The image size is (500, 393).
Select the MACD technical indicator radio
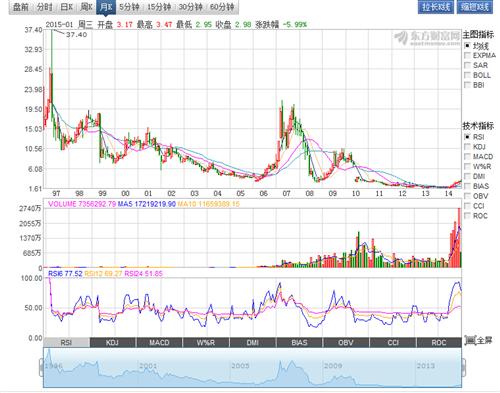468,157
